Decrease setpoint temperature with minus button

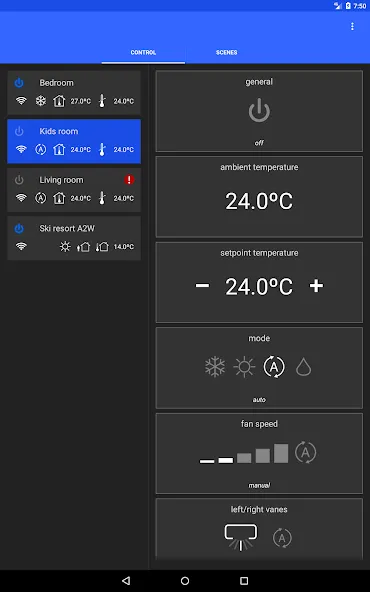pos(202,285)
